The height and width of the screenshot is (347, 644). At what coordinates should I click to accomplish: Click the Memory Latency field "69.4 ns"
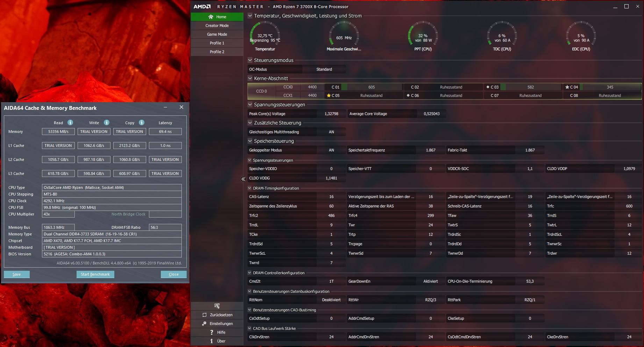(165, 132)
